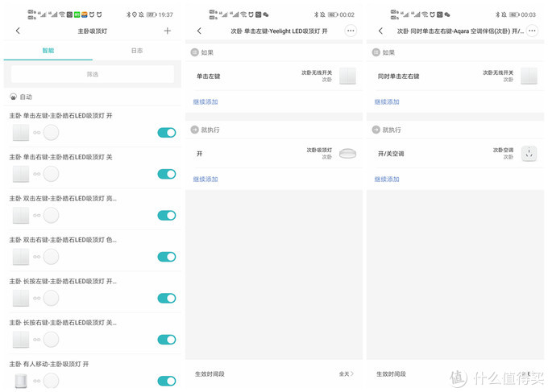Open the more options menu on the Yeelight screen
Screen dimensions: 548x392
click(351, 31)
